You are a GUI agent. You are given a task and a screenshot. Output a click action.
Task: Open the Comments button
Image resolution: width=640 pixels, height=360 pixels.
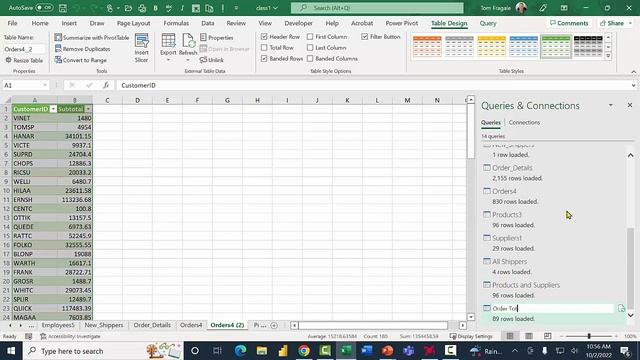tap(569, 23)
